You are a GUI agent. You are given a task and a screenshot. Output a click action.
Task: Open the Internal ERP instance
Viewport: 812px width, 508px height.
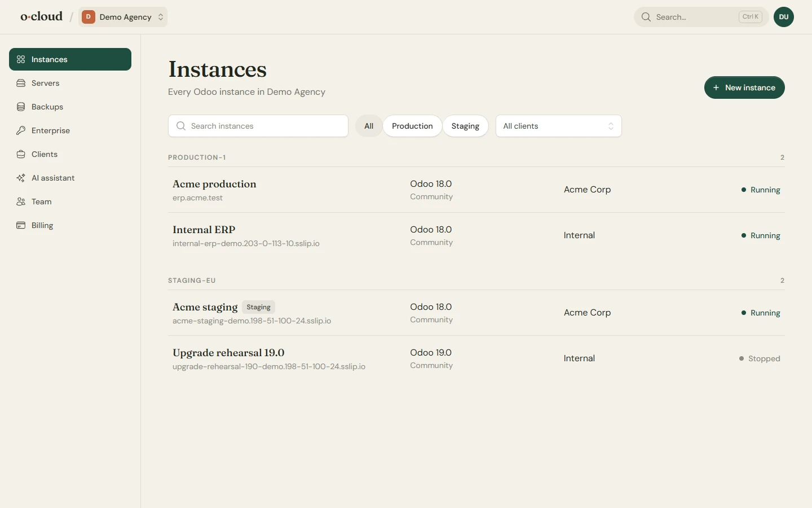pyautogui.click(x=476, y=235)
